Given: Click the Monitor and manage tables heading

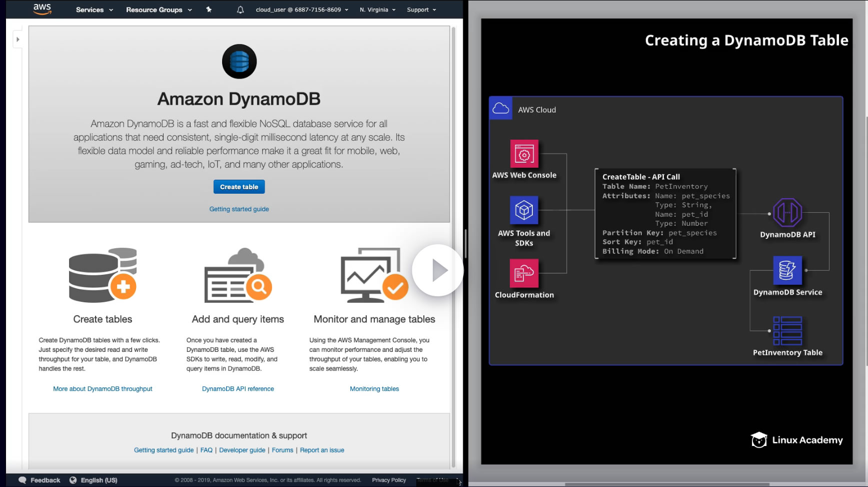Looking at the screenshot, I should point(374,319).
